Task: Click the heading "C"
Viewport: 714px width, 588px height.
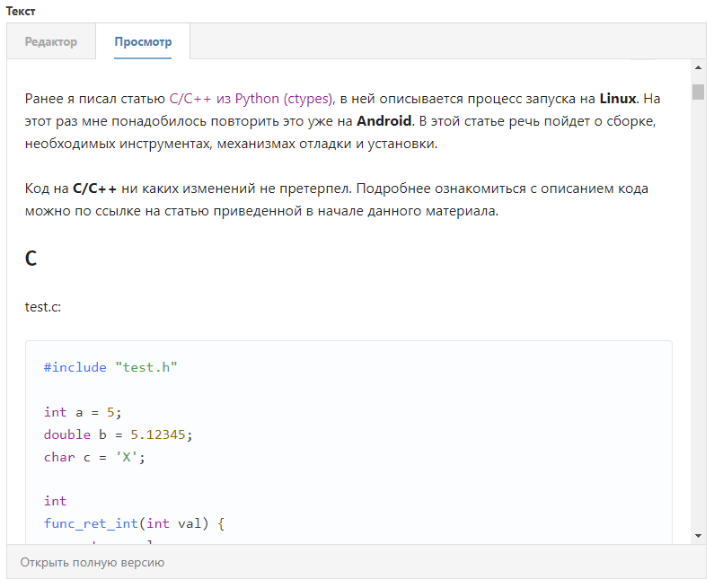Action: 31,259
